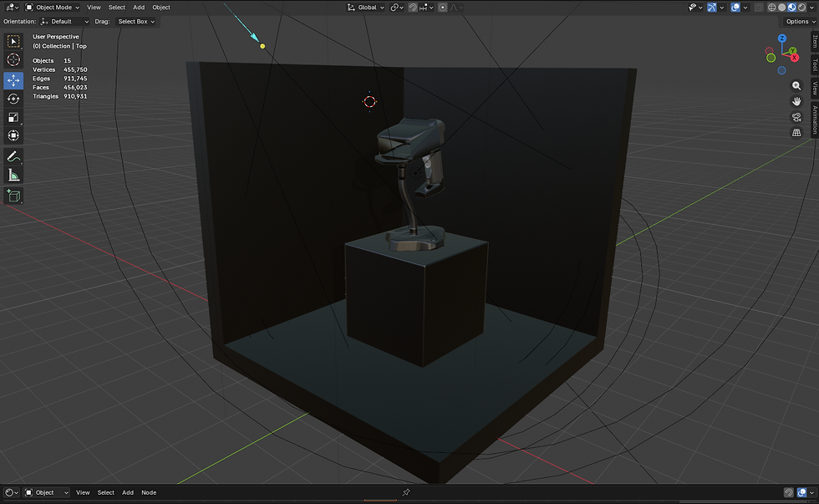Toggle show gizmo button
Image resolution: width=819 pixels, height=504 pixels.
point(712,8)
